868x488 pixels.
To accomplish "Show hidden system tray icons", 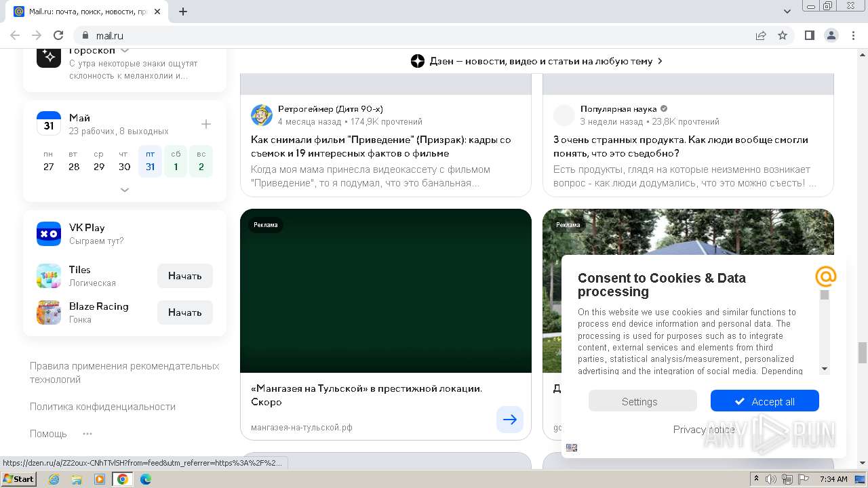I will click(756, 479).
